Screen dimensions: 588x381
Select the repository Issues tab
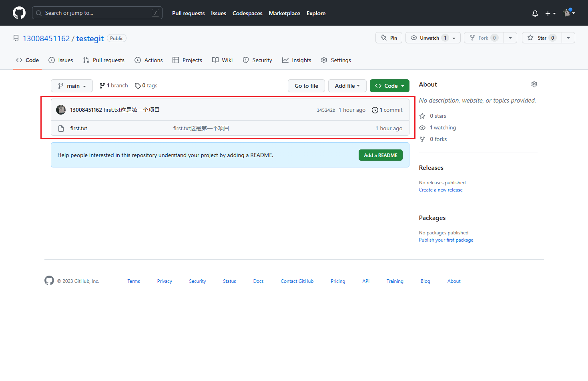click(x=61, y=60)
